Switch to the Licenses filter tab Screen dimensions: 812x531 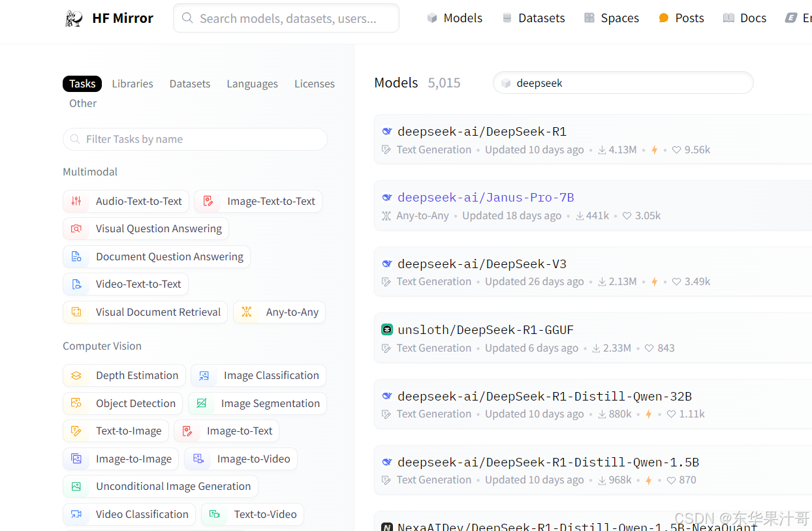315,83
